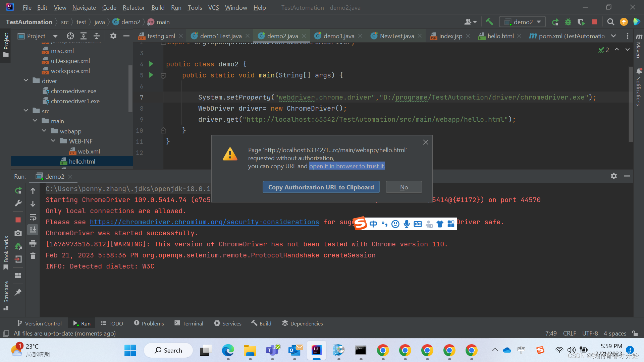Open Windows Start menu
Image resolution: width=644 pixels, height=362 pixels.
130,350
